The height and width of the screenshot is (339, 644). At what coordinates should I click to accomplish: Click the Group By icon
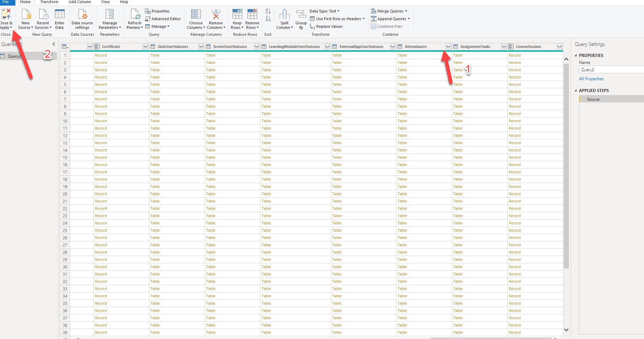301,14
